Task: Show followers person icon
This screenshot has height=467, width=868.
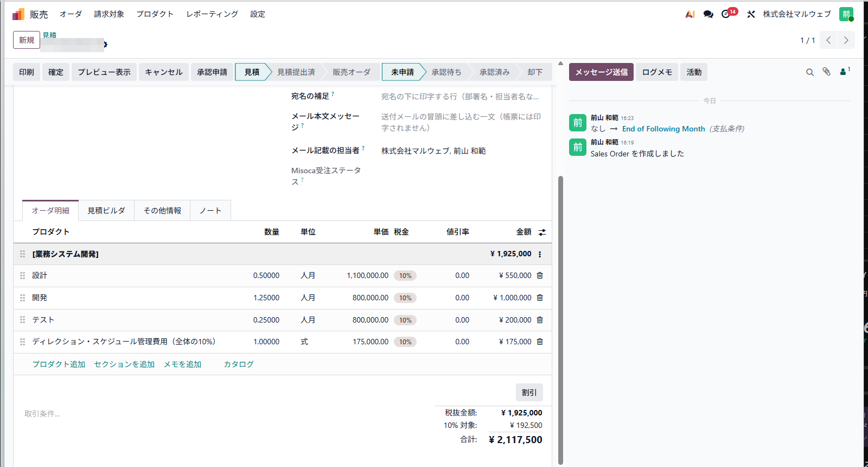Action: click(x=845, y=71)
